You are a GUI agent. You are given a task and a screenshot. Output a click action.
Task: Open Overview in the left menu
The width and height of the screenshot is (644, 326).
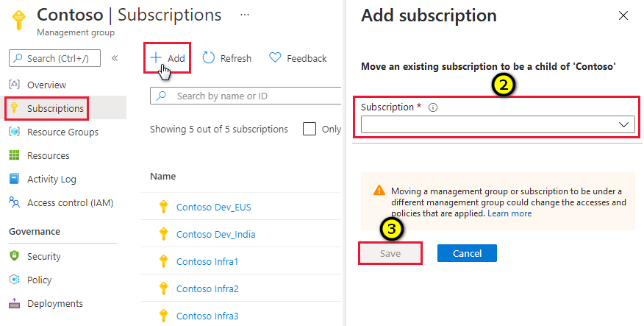[x=46, y=85]
